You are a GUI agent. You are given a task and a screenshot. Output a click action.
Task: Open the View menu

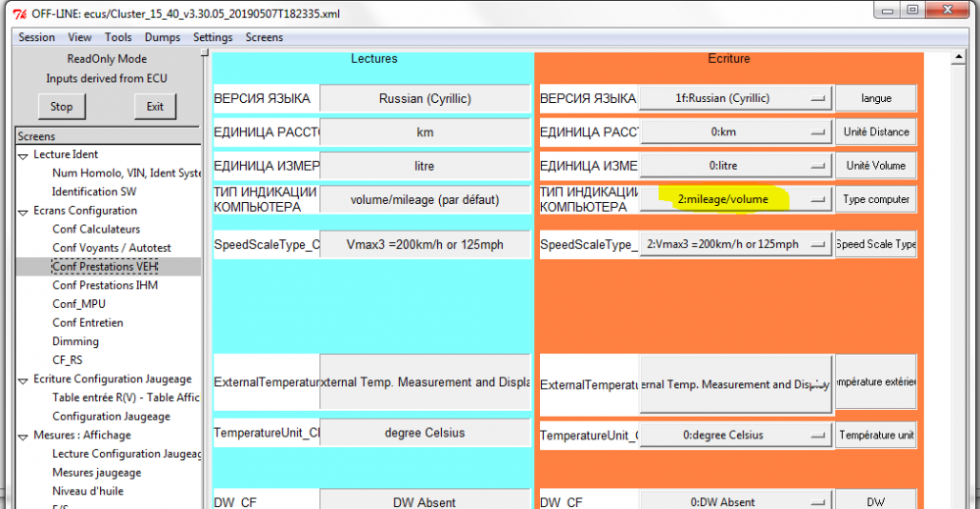pyautogui.click(x=79, y=37)
